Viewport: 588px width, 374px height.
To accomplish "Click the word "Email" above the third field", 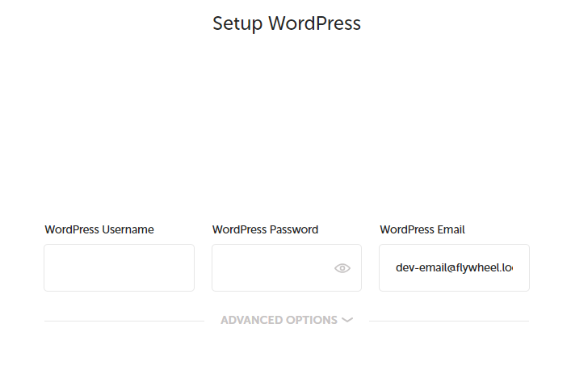I will coord(451,229).
